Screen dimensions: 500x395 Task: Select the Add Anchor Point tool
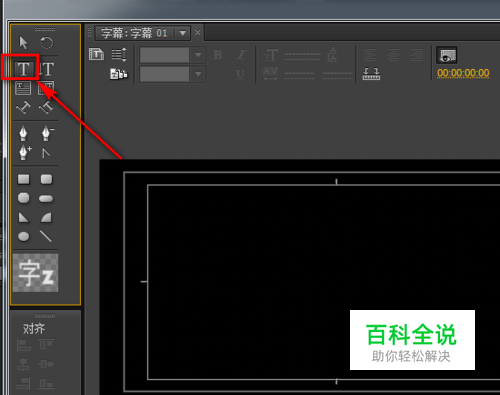tap(25, 153)
